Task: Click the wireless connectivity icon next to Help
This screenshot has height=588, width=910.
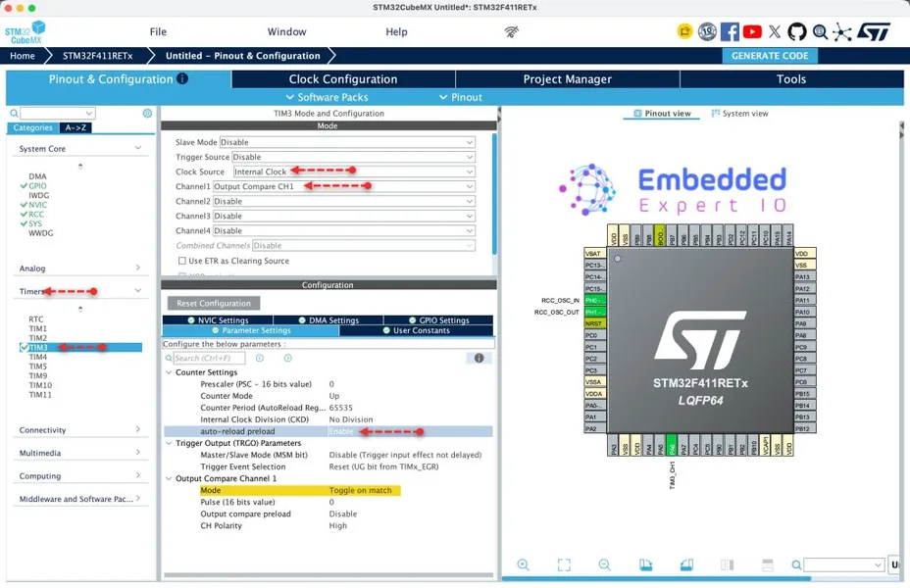Action: point(511,32)
